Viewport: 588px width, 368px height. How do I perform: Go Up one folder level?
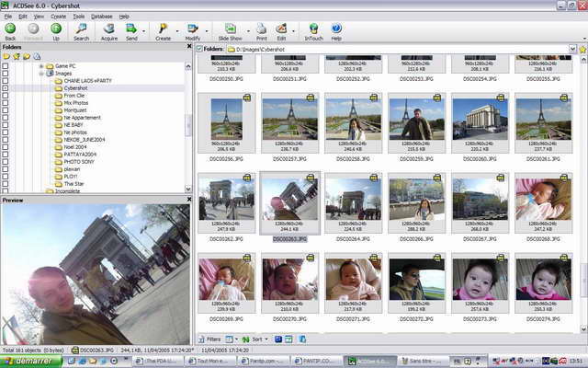56,29
